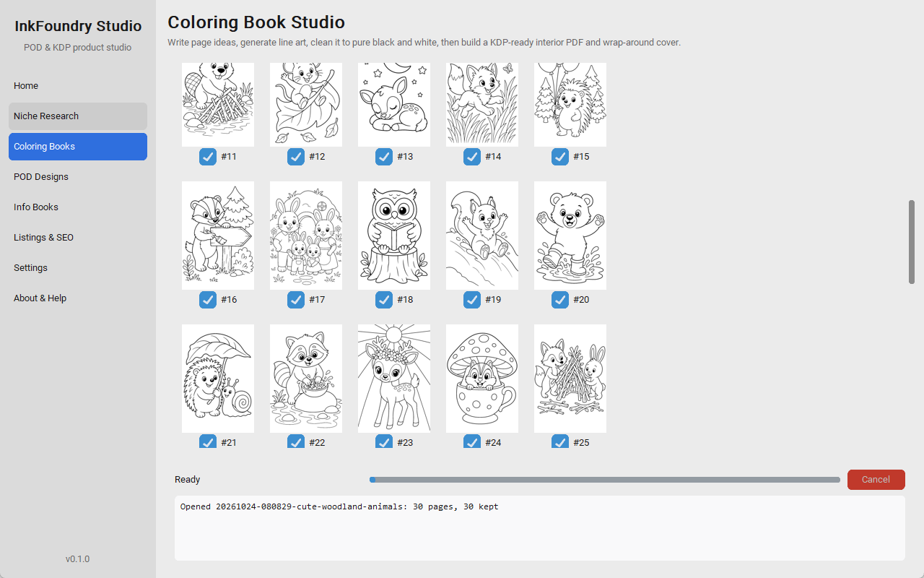Uncheck the checkbox for page #16
Viewport: 924px width, 578px height.
point(208,300)
